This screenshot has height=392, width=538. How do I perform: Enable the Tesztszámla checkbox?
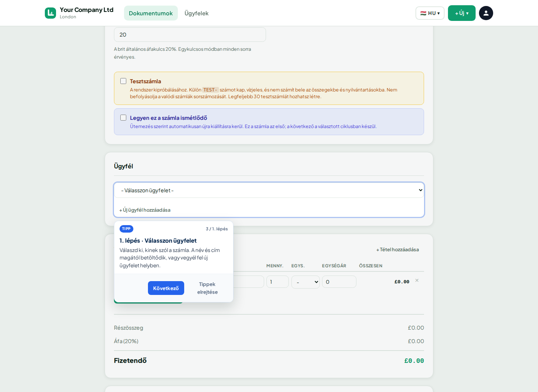click(123, 81)
